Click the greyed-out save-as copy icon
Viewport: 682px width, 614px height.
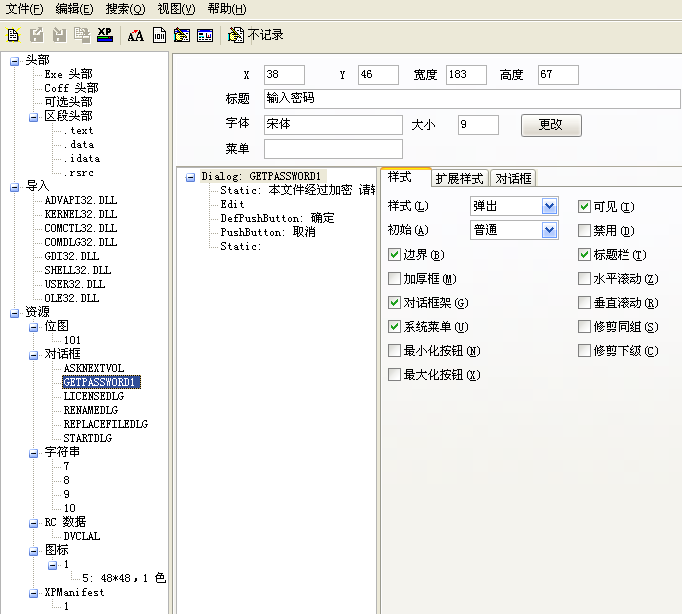pos(82,35)
